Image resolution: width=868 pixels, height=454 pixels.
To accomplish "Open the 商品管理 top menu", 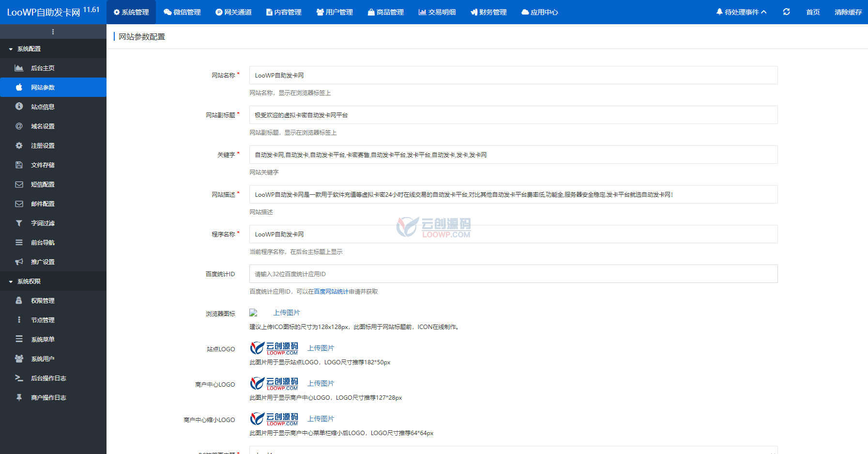I will click(x=385, y=12).
